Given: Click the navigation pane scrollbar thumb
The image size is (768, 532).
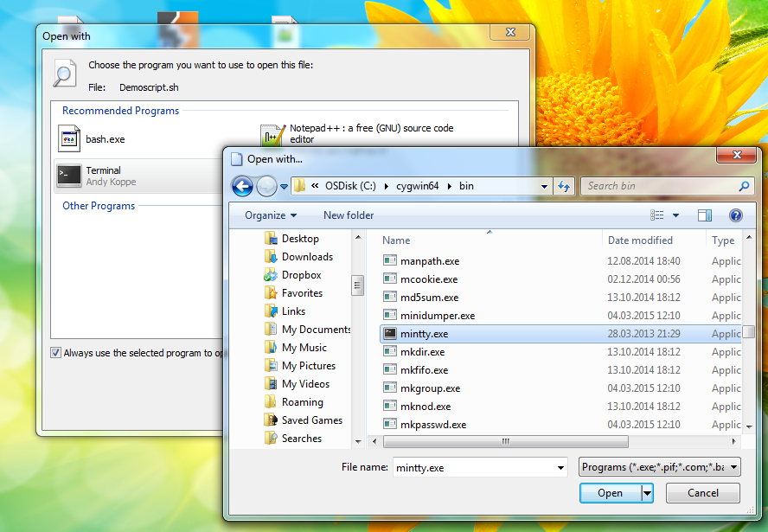Looking at the screenshot, I should coord(357,285).
